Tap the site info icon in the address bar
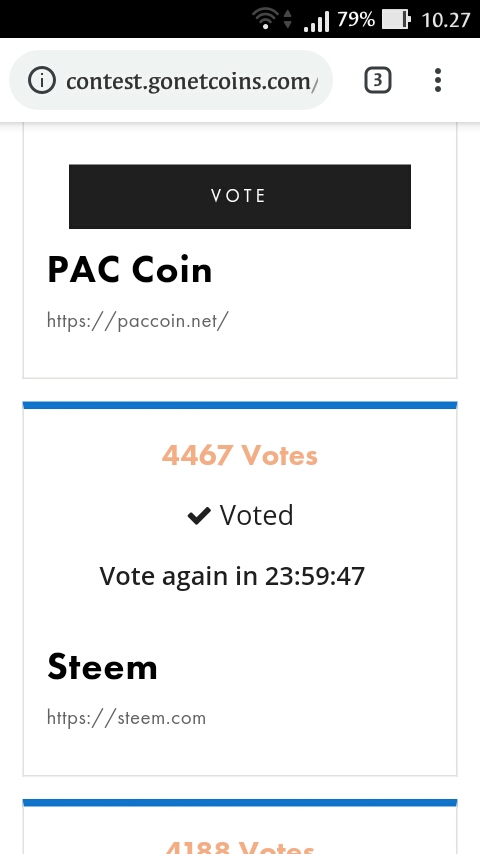 point(42,81)
